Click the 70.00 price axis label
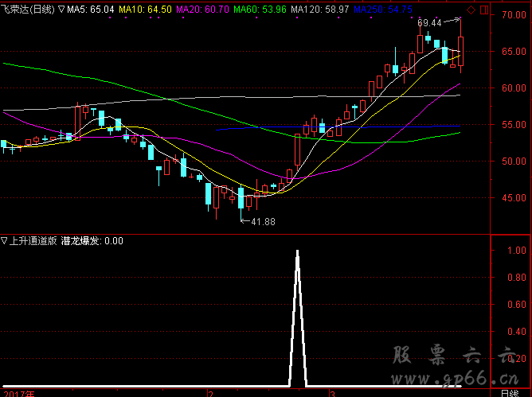532x397 pixels. click(514, 14)
